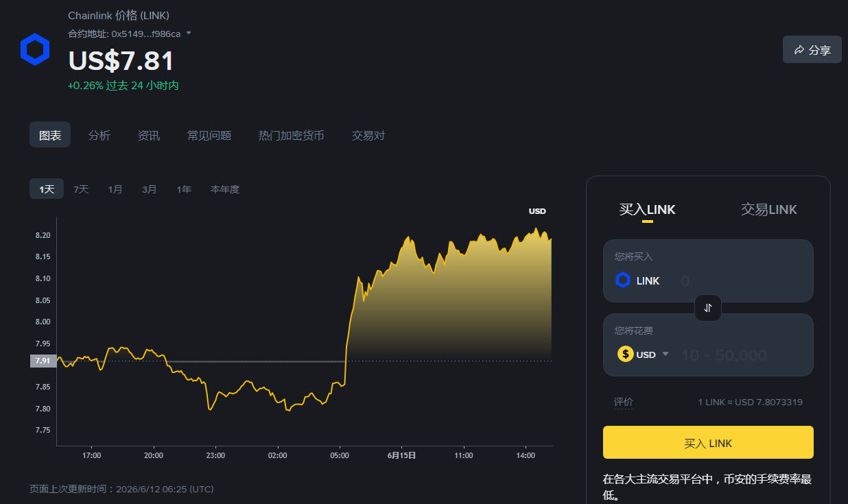Click the Chainlink 价格 (LINK) title
Image resolution: width=848 pixels, height=504 pixels.
point(119,15)
